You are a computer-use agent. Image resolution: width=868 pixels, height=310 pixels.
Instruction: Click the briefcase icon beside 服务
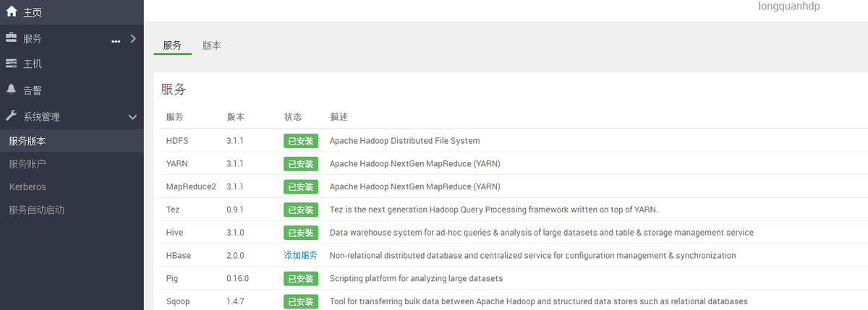point(11,38)
